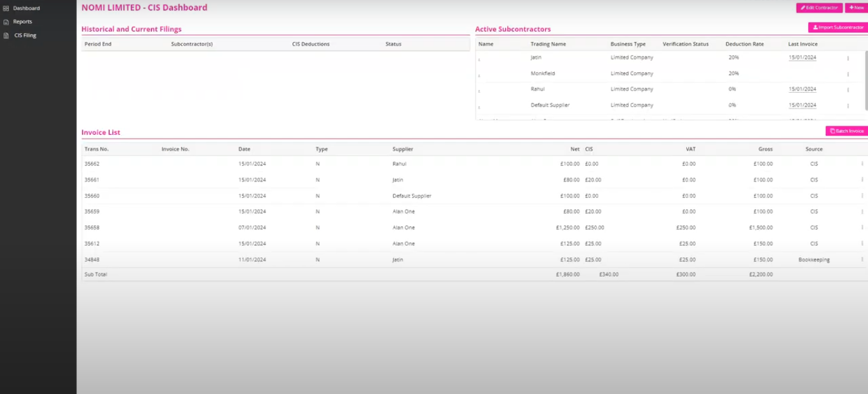Open the Dashboard sidebar item
The width and height of the screenshot is (868, 394).
(x=22, y=8)
